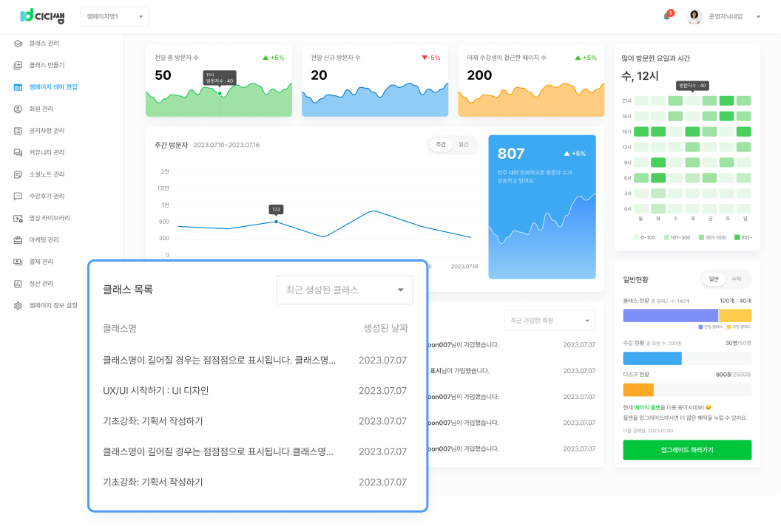Click the orange 디스크 현황 usage bar
781x532 pixels.
tap(638, 389)
